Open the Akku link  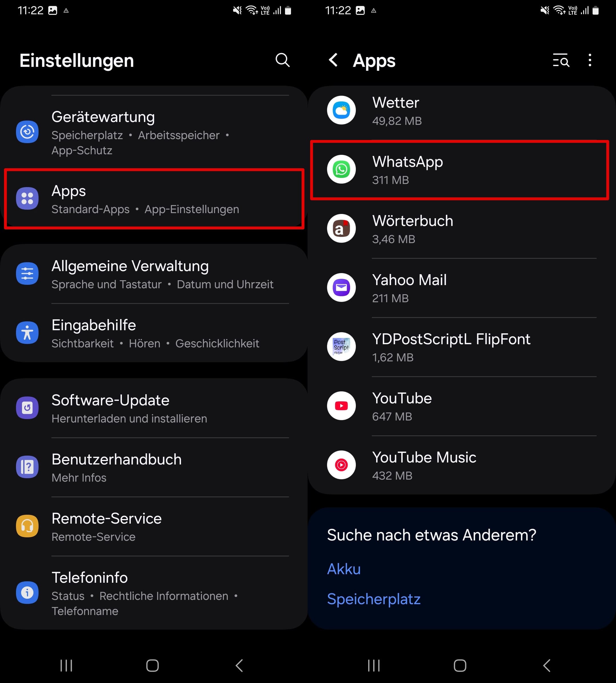[344, 569]
